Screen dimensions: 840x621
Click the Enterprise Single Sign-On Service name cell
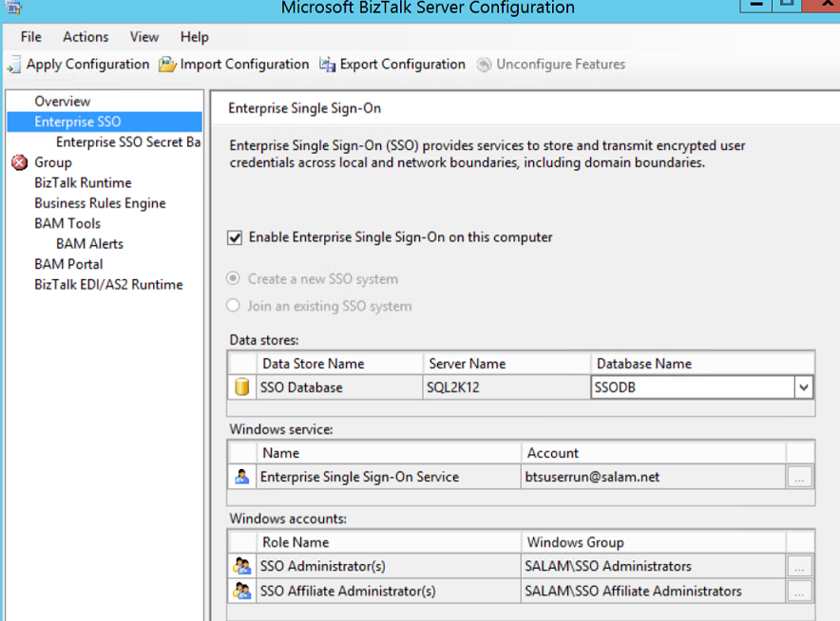coord(389,477)
